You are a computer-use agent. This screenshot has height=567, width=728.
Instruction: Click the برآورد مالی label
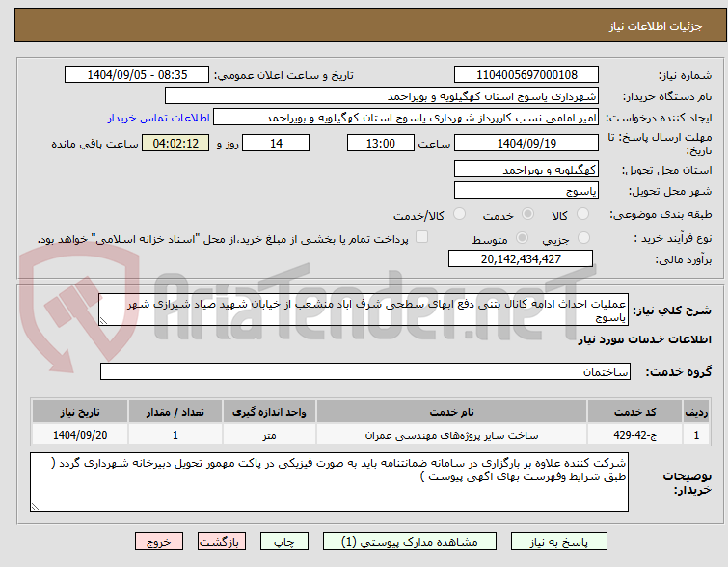683,259
